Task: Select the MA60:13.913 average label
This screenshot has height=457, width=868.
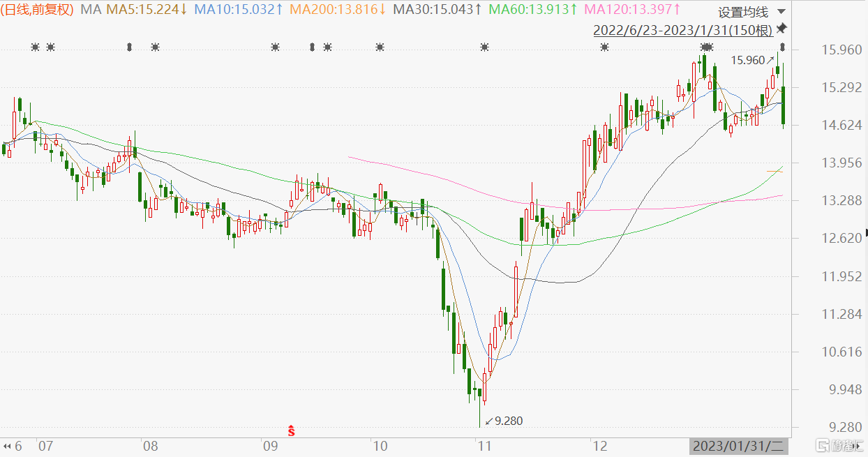Action: [x=534, y=10]
